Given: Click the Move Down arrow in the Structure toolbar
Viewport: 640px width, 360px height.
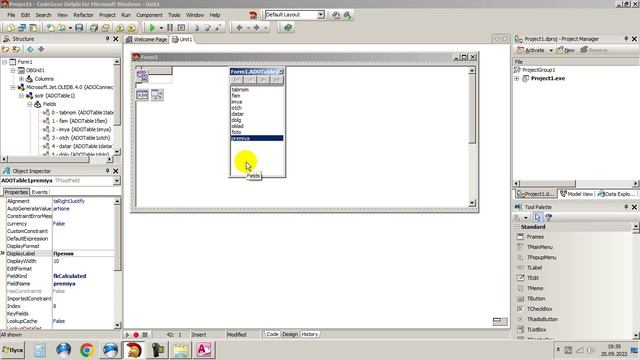Looking at the screenshot, I should (x=41, y=49).
